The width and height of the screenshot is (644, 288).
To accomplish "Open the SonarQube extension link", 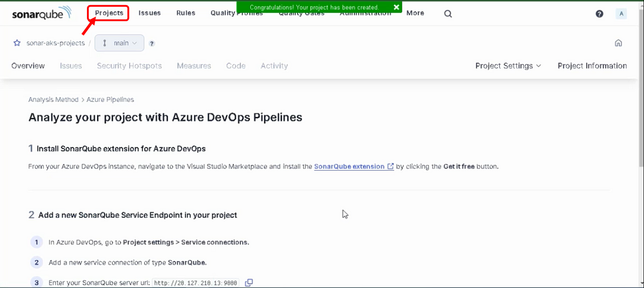I will click(x=354, y=166).
